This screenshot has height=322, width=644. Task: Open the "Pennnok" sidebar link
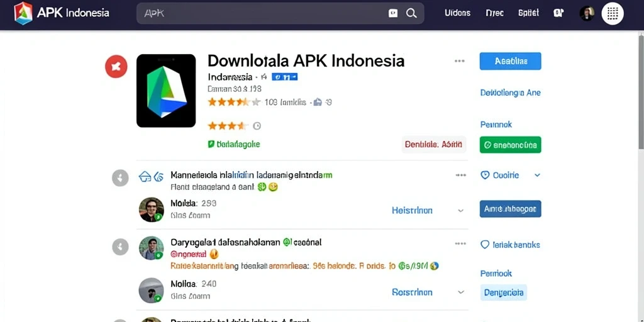pos(496,125)
